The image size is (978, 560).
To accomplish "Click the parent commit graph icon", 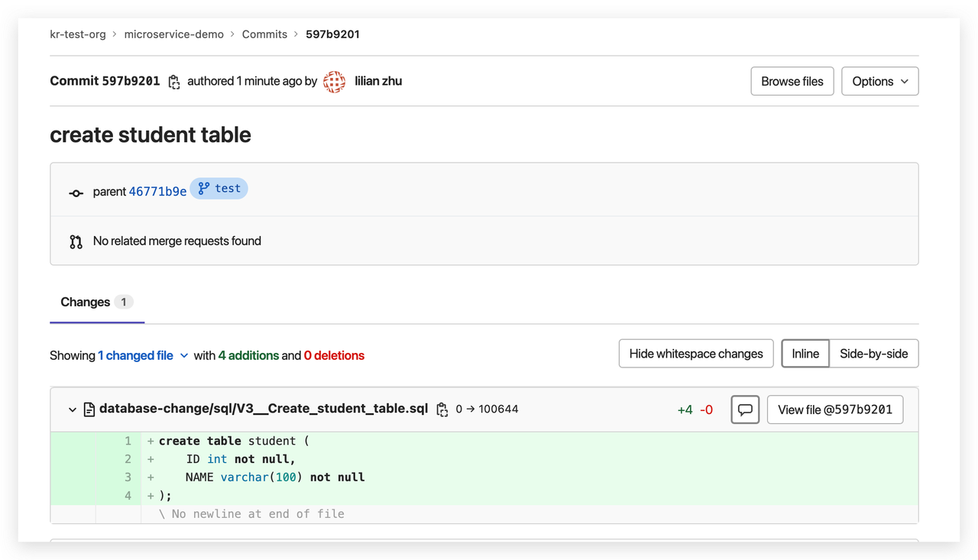I will 76,193.
